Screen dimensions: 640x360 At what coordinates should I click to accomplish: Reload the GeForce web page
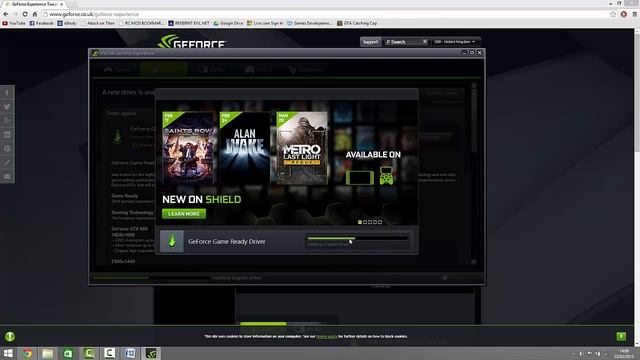pyautogui.click(x=25, y=14)
